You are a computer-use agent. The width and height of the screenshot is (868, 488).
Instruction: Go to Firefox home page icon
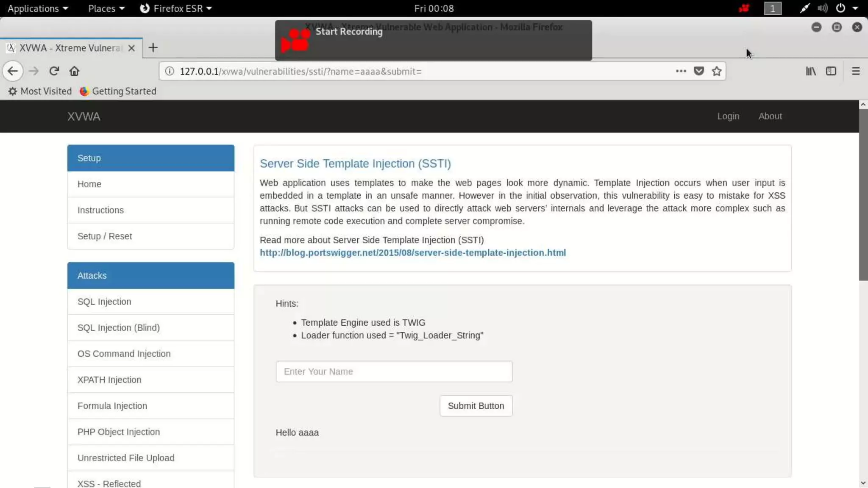[74, 71]
